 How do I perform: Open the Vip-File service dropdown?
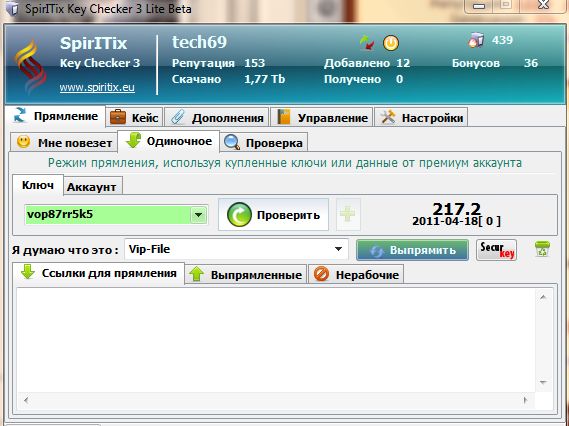pos(236,249)
